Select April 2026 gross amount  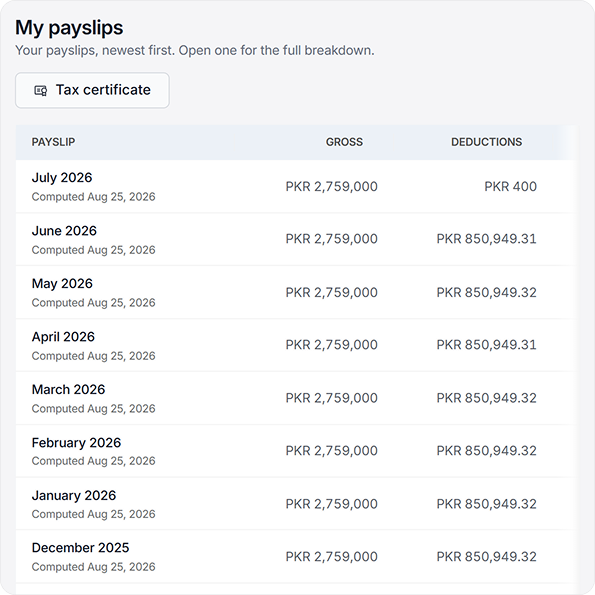(x=332, y=345)
